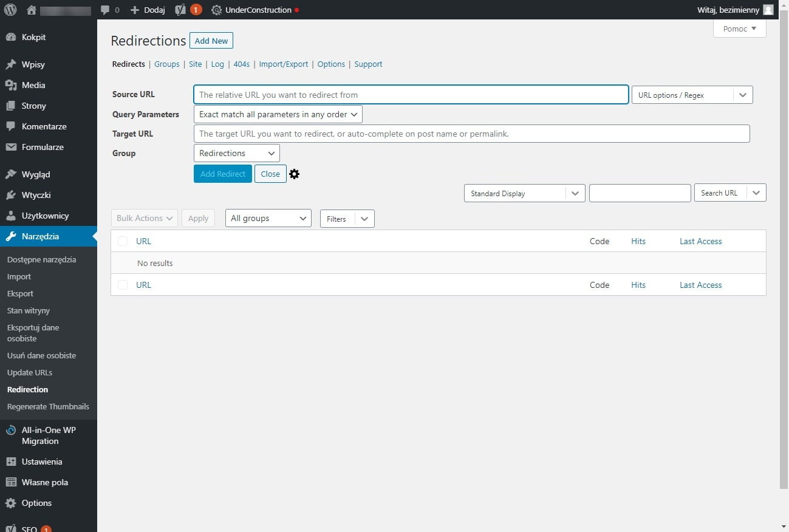Switch to the 404s tab
The image size is (789, 532).
(241, 64)
